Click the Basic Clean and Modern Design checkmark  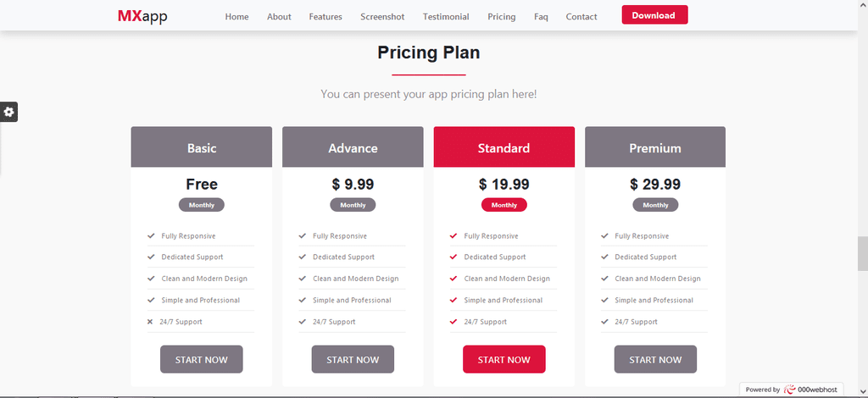click(x=151, y=279)
